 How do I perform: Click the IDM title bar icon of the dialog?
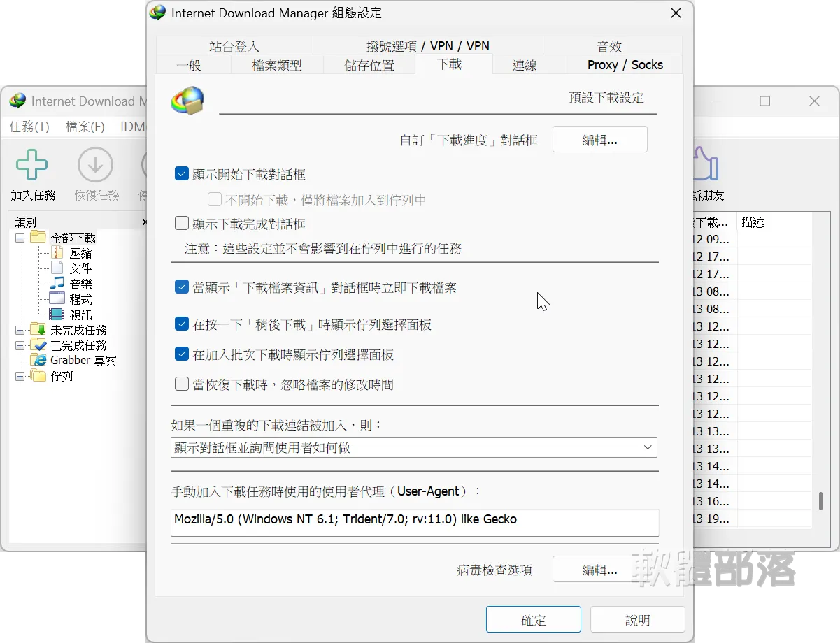click(158, 13)
